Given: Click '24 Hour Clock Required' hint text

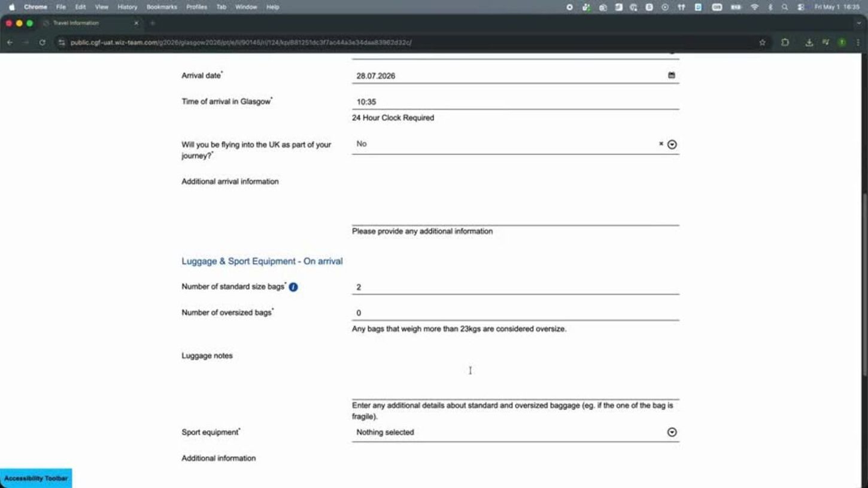Looking at the screenshot, I should [x=393, y=118].
